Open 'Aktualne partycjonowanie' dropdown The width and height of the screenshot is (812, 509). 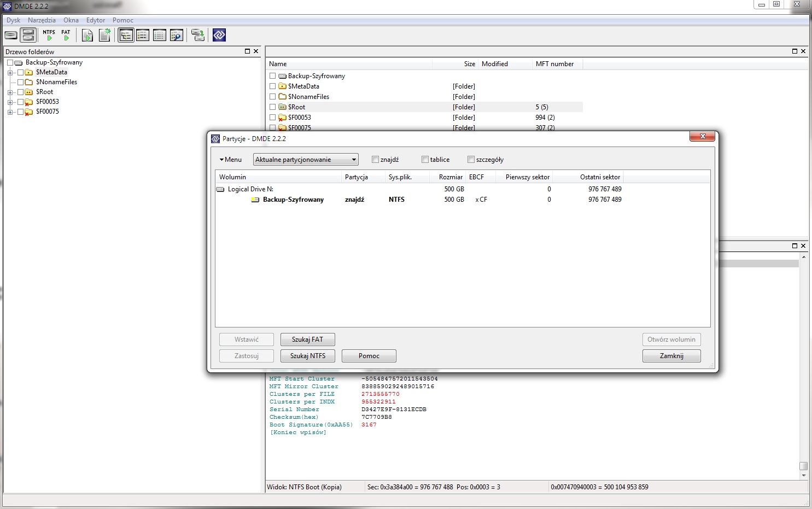(306, 160)
